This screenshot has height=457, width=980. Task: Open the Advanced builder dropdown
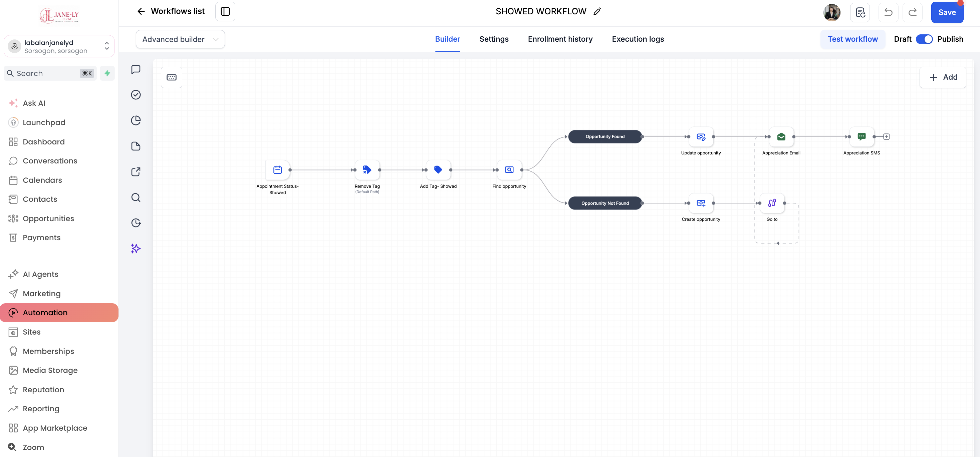pyautogui.click(x=180, y=39)
